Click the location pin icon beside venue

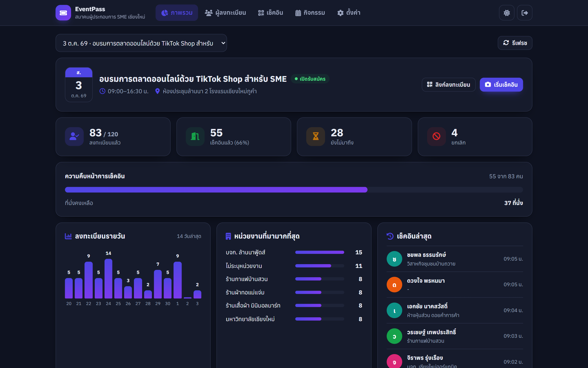[157, 91]
